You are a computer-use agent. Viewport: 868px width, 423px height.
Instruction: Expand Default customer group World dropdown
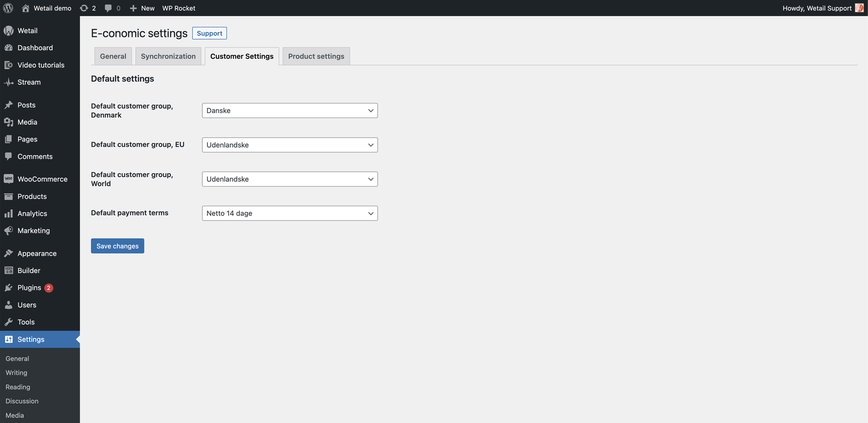click(x=290, y=179)
